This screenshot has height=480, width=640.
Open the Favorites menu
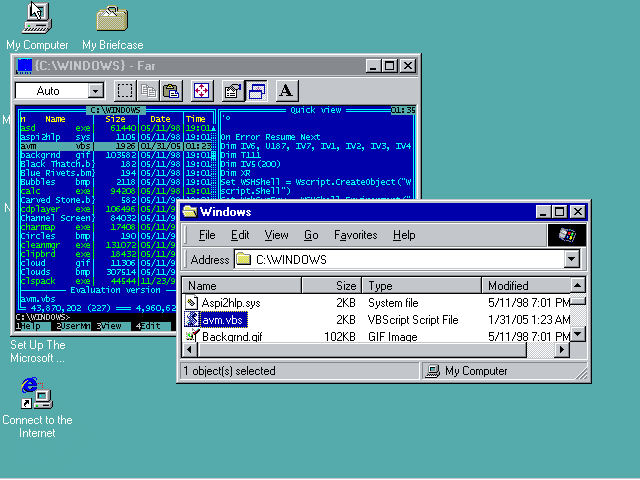[356, 235]
